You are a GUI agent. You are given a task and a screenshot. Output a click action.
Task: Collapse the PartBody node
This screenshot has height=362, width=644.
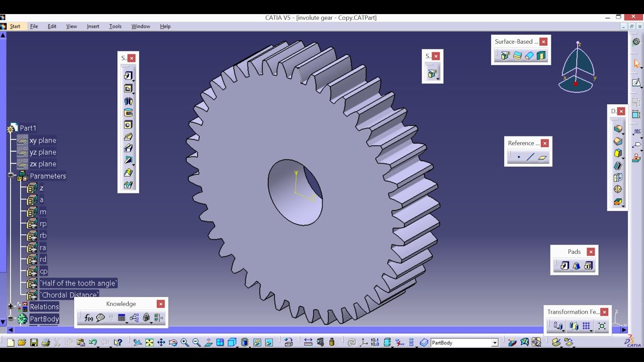click(x=11, y=319)
